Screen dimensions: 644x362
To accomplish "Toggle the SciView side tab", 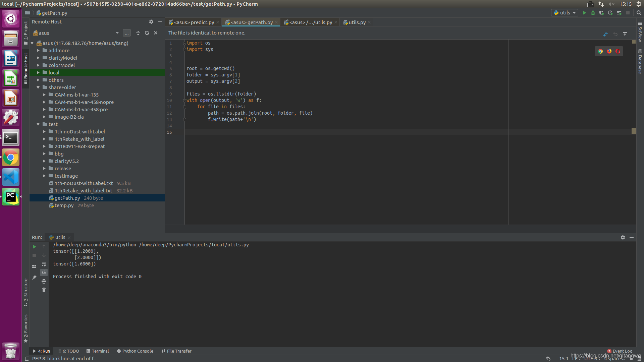I will click(x=640, y=32).
